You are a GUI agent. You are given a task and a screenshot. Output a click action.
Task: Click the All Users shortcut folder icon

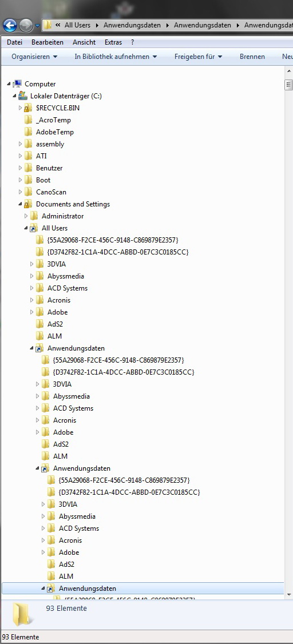point(34,228)
